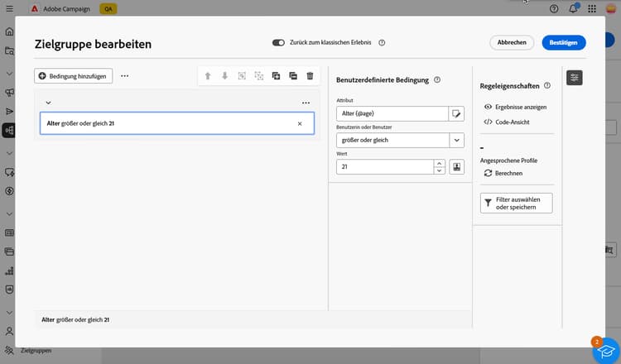Open 'Filter auswählen oder speichern' menu
Screen dimensions: 621x364
[x=516, y=203]
